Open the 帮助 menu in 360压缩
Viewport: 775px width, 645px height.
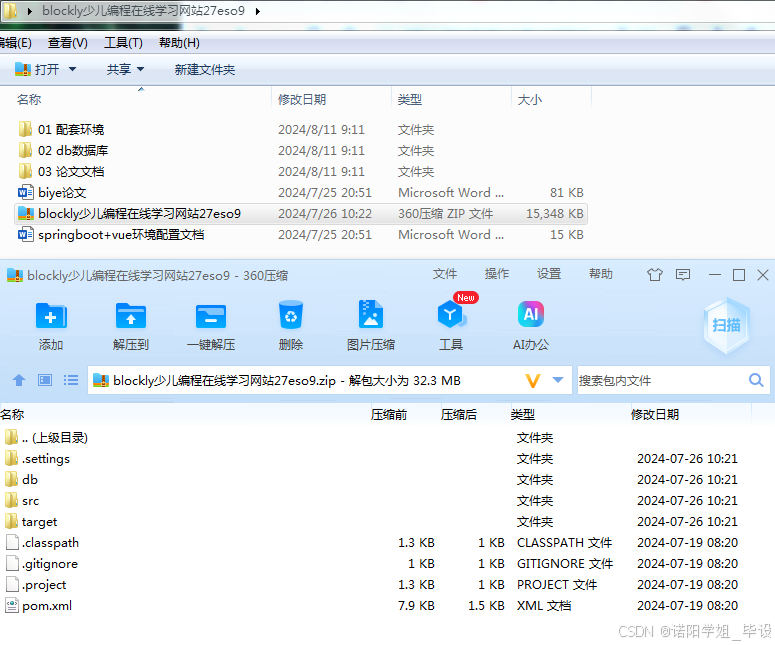point(601,274)
